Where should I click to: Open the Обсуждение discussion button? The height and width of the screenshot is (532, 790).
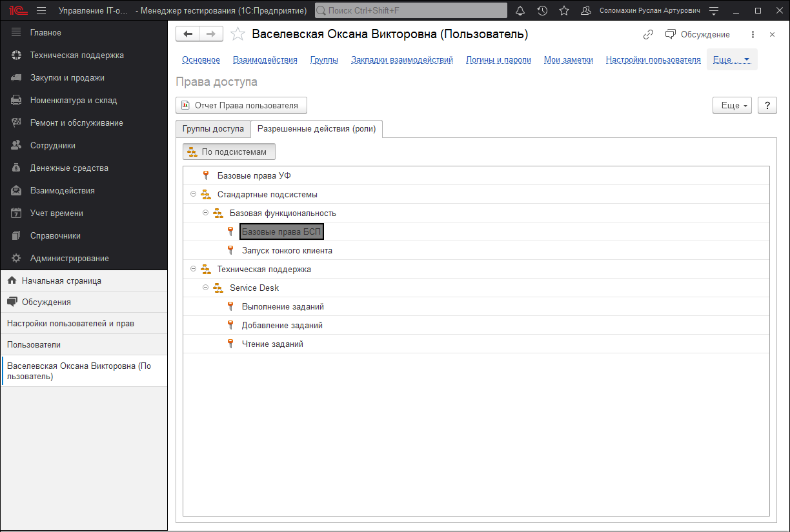(698, 34)
